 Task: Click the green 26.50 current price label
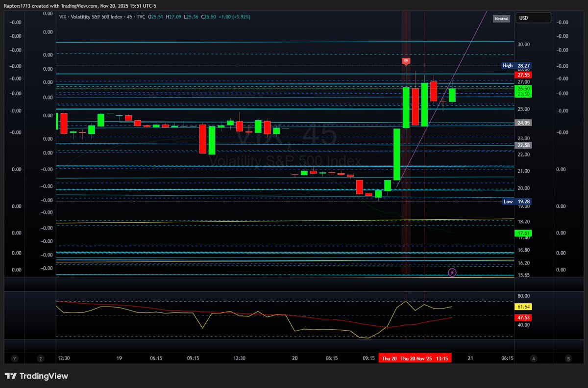tap(524, 88)
